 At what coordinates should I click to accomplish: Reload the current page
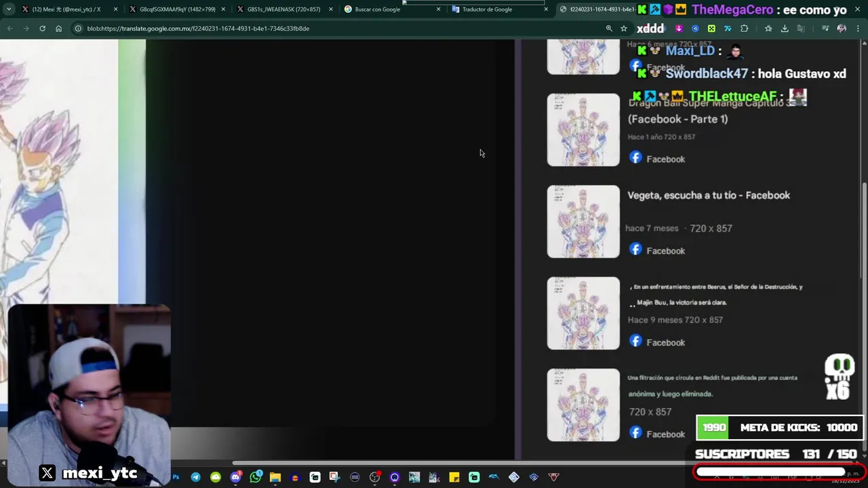42,28
